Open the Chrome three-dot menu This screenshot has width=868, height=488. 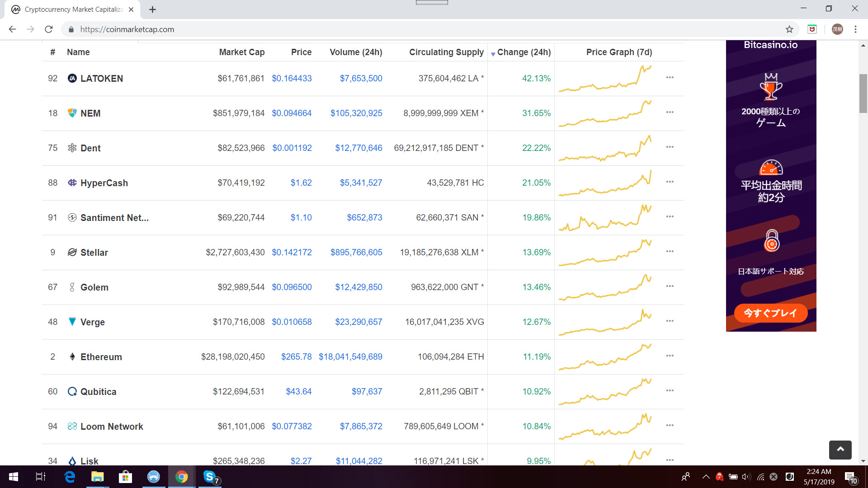point(855,29)
